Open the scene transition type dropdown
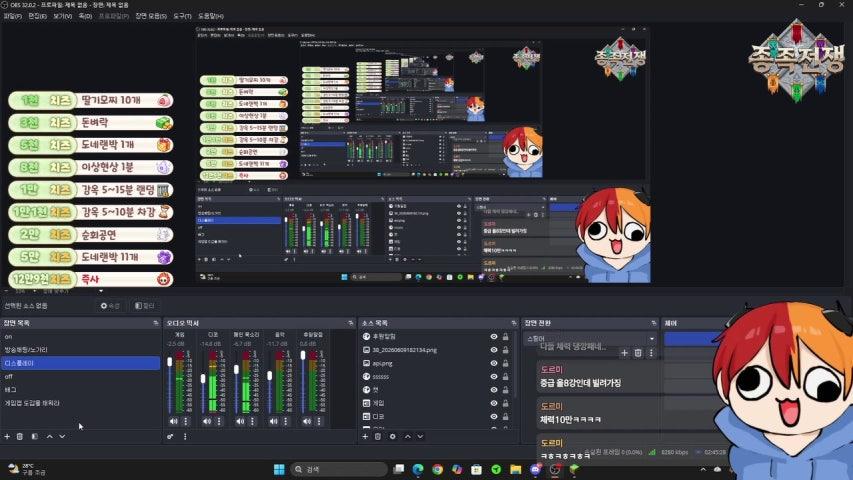This screenshot has height=480, width=853. (590, 339)
